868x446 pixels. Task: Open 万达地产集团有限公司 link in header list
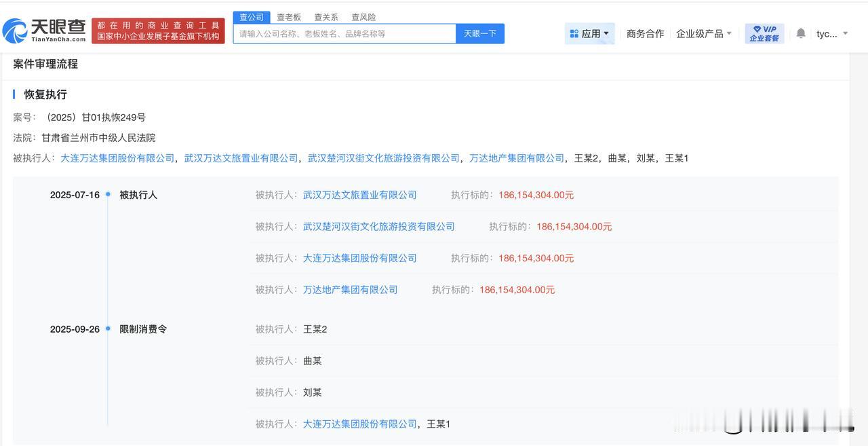pyautogui.click(x=517, y=158)
